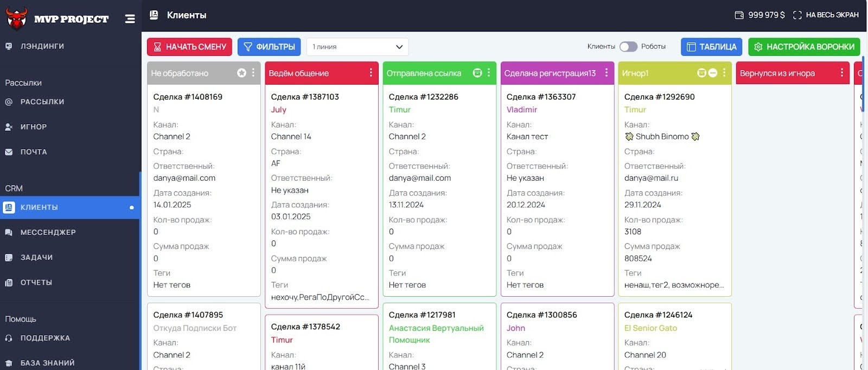
Task: Click the БАЗА ЗНАНИЙ graduation cap icon
Action: coord(9,363)
